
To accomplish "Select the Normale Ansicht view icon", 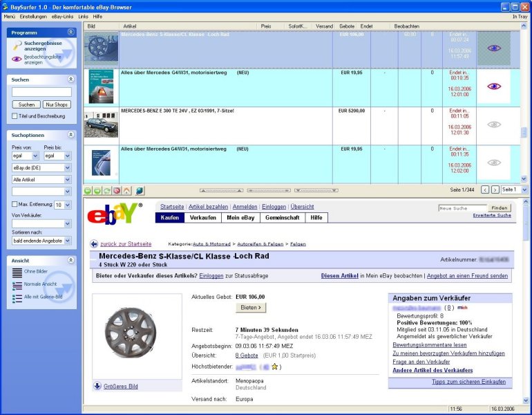I will (x=17, y=285).
